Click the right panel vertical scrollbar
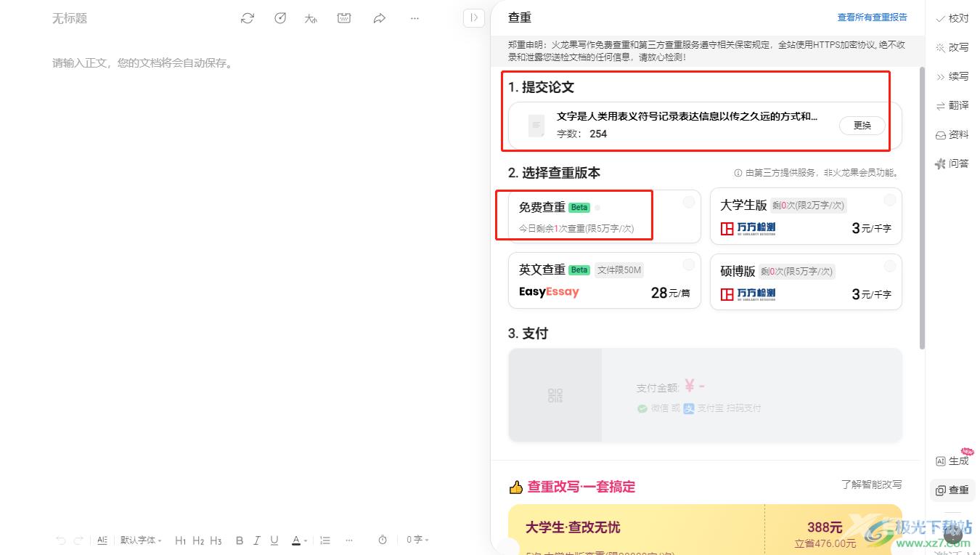 coord(923,207)
